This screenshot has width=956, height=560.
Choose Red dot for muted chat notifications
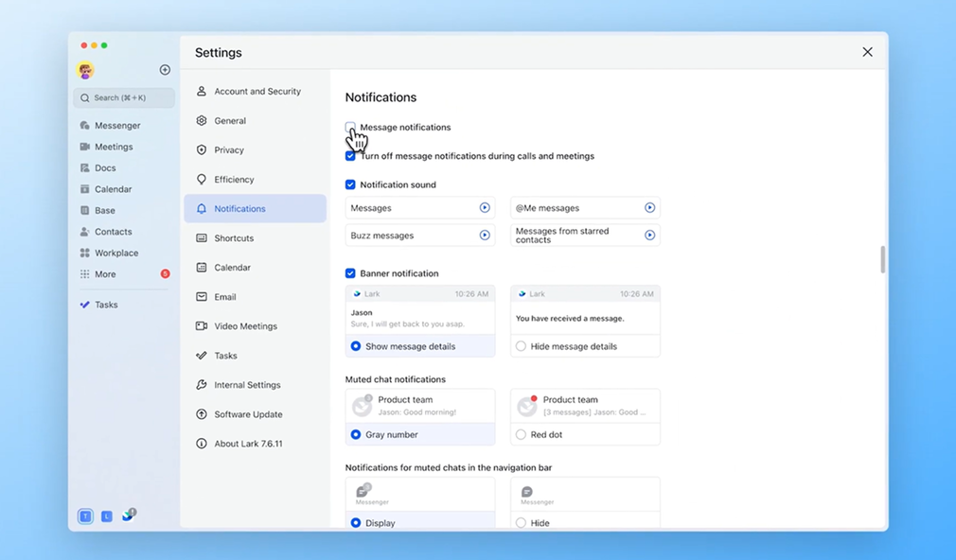(521, 435)
